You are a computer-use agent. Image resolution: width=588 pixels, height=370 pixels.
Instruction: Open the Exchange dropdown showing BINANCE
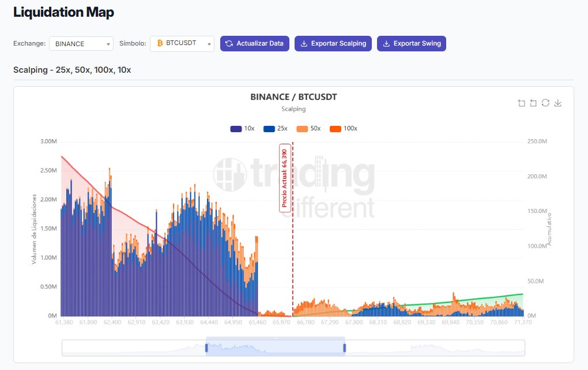(81, 43)
